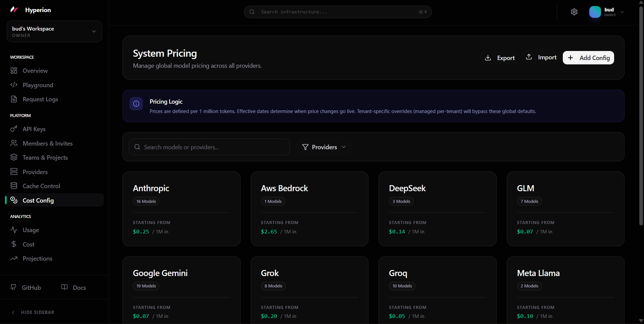
Task: Click the 16 Models badge on Anthropic
Action: 146,201
